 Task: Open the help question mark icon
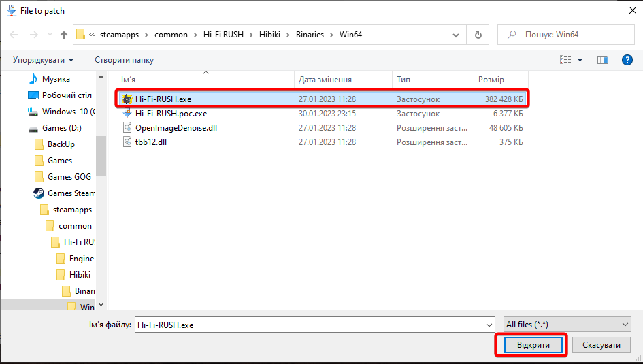(627, 60)
